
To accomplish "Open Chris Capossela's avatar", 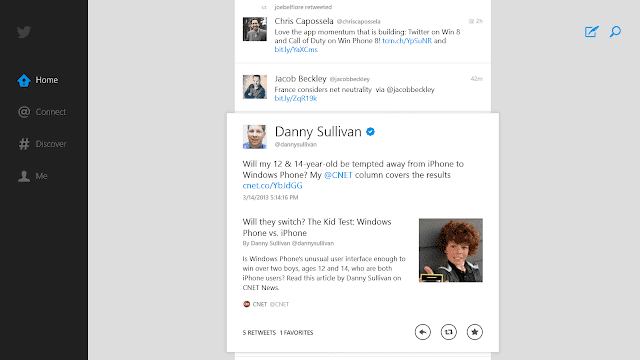I will pyautogui.click(x=255, y=29).
